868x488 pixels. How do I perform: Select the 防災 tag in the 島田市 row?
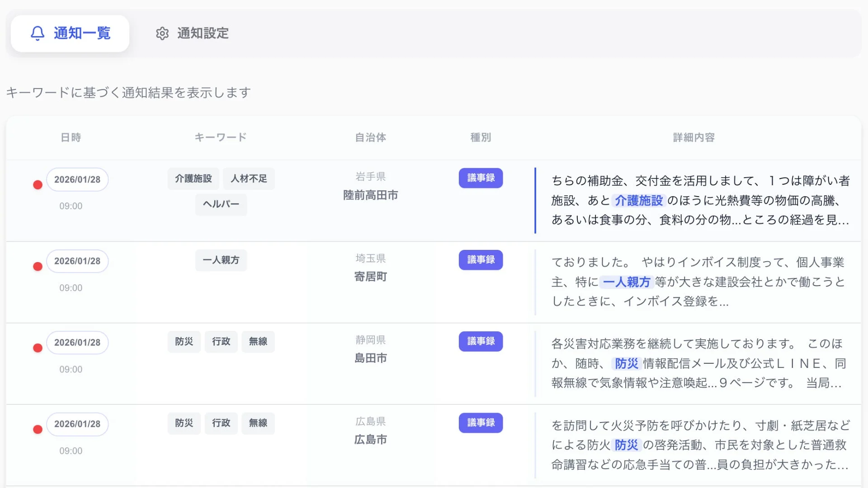pos(184,342)
